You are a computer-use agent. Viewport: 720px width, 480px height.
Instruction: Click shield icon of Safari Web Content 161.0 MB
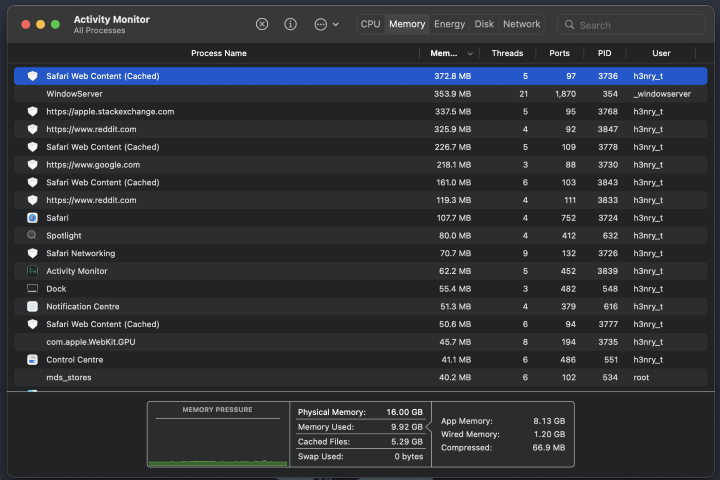(32, 182)
